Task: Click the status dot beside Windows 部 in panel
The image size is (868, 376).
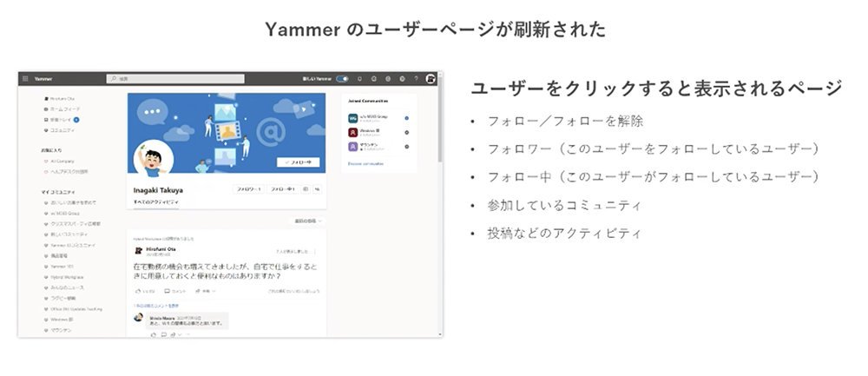Action: click(x=407, y=132)
